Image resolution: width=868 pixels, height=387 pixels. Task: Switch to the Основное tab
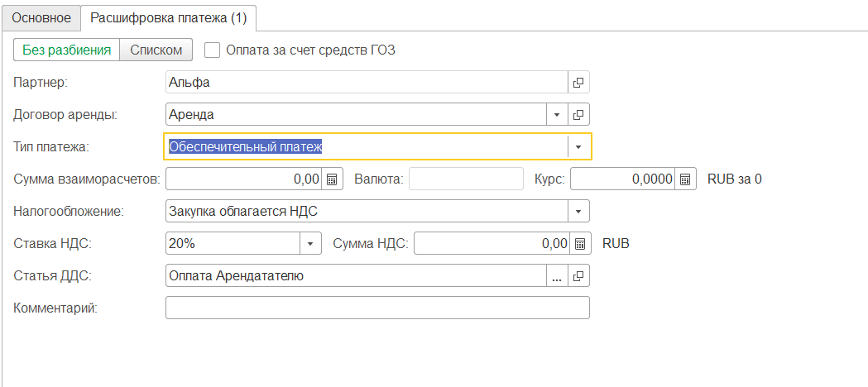[41, 17]
